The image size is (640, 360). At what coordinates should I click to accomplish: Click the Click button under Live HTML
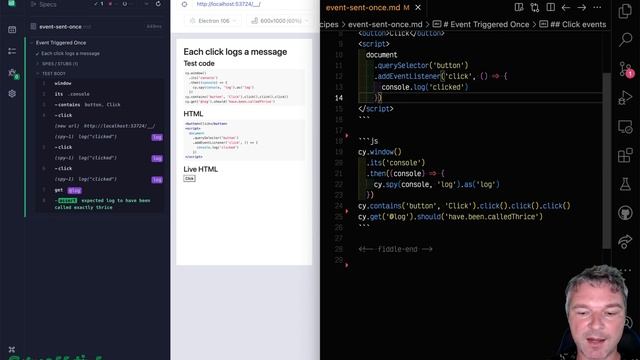(x=189, y=178)
